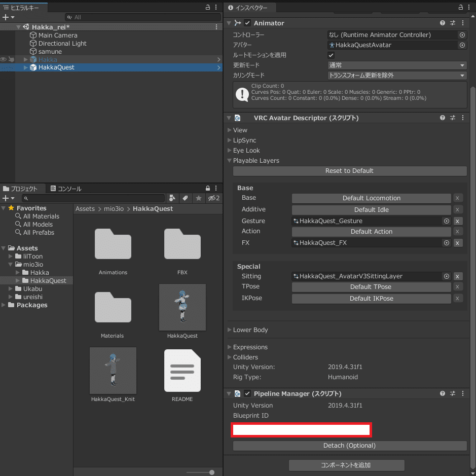Open Culling Mode dropdown
Image resolution: width=476 pixels, height=476 pixels.
(397, 76)
